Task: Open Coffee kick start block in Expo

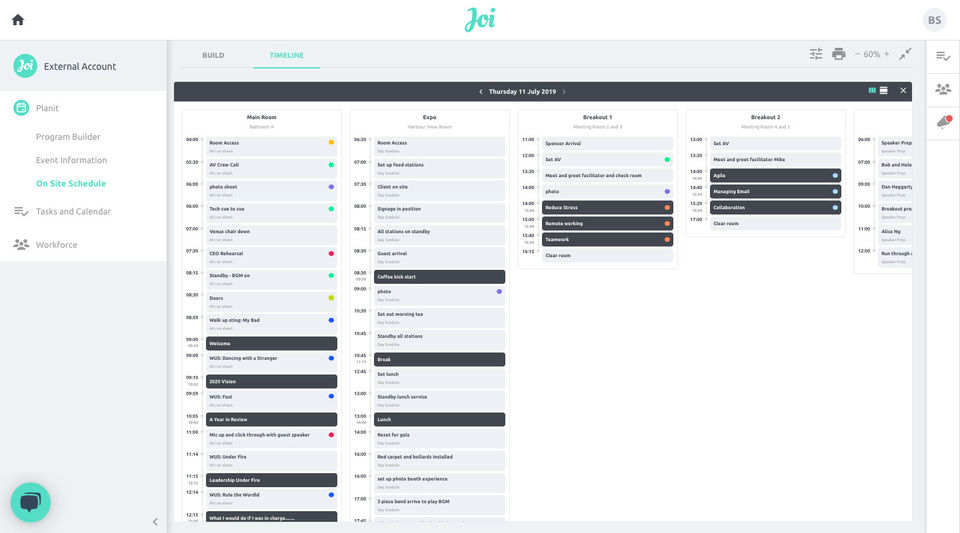Action: pyautogui.click(x=439, y=277)
